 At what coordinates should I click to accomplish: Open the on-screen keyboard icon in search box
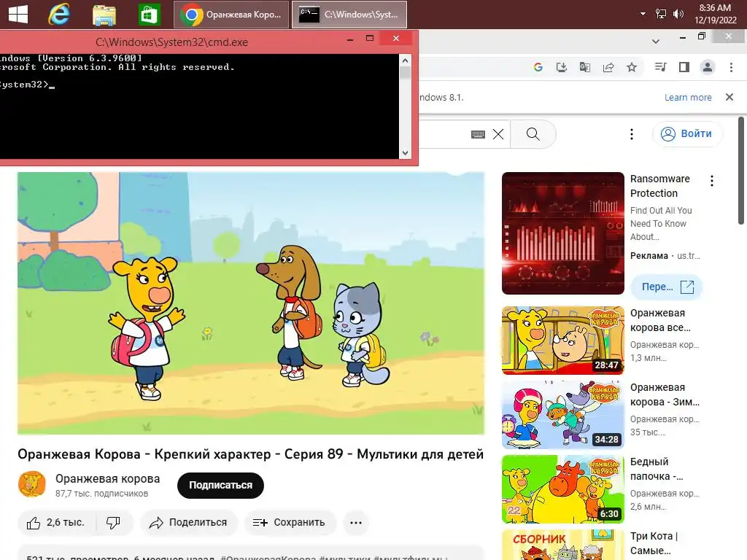coord(478,134)
